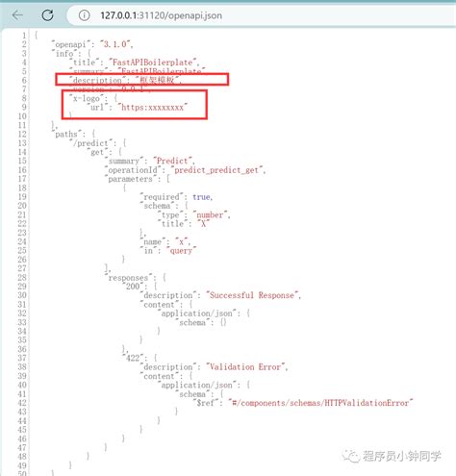
Task: Click the "200" response key
Action: [133, 287]
